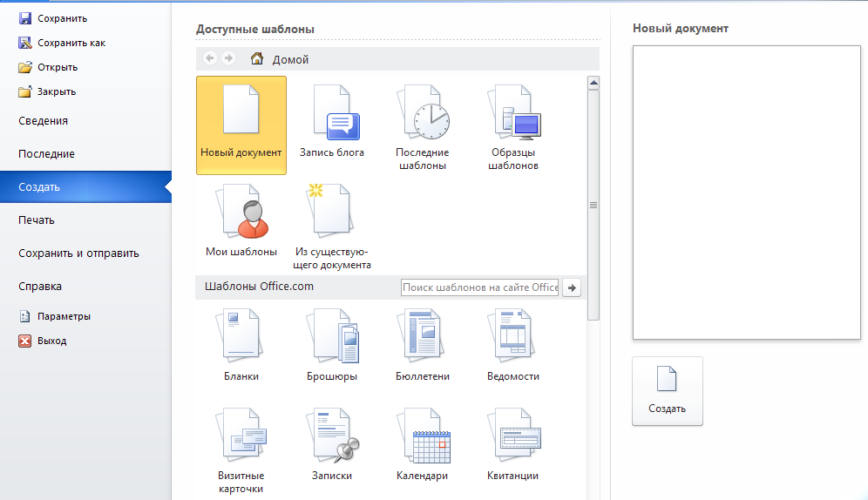Open Визитные карточки template category
Image resolution: width=868 pixels, height=500 pixels.
coord(241,450)
